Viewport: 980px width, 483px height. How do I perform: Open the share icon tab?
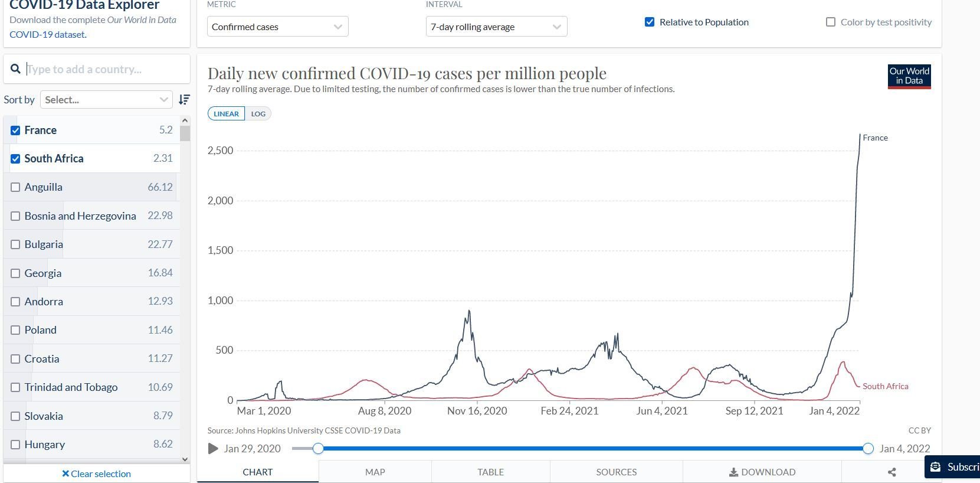coord(891,472)
